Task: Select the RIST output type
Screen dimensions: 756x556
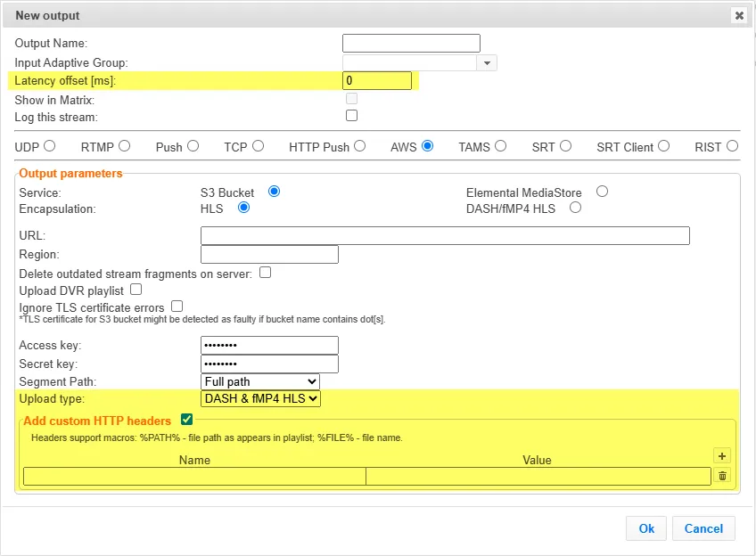Action: (x=733, y=146)
